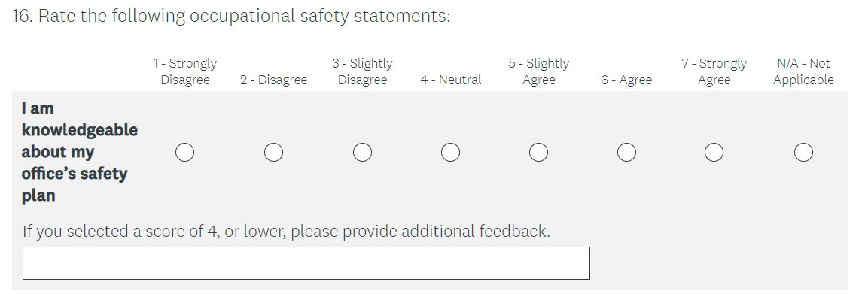
Task: Choose the '2 - Disagree' radio option
Action: point(273,152)
